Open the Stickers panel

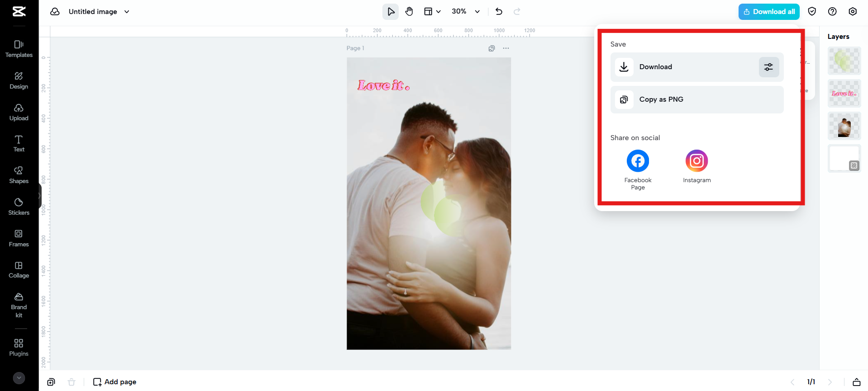[x=19, y=207]
